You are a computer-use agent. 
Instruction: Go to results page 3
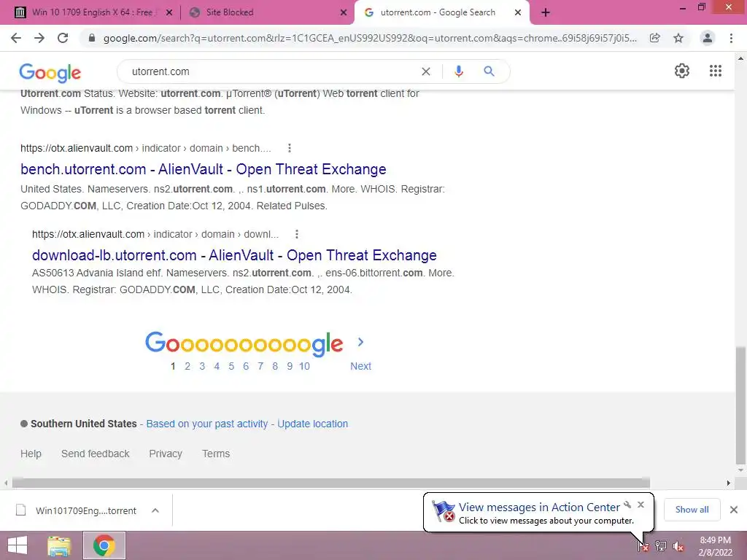[x=203, y=366]
